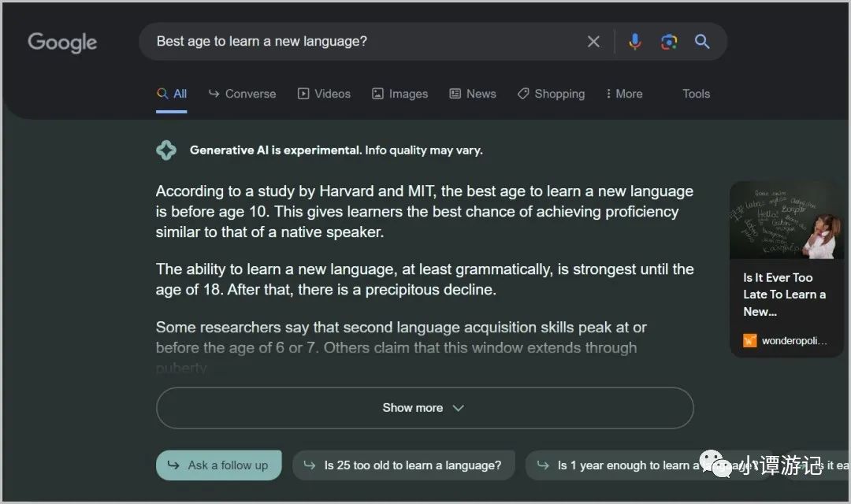Click the Ask a follow up button
Image resolution: width=851 pixels, height=504 pixels.
tap(219, 465)
